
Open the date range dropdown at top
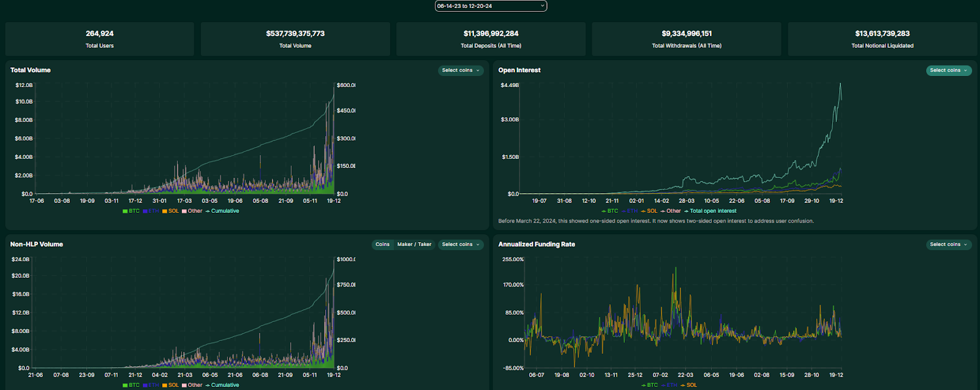tap(490, 6)
